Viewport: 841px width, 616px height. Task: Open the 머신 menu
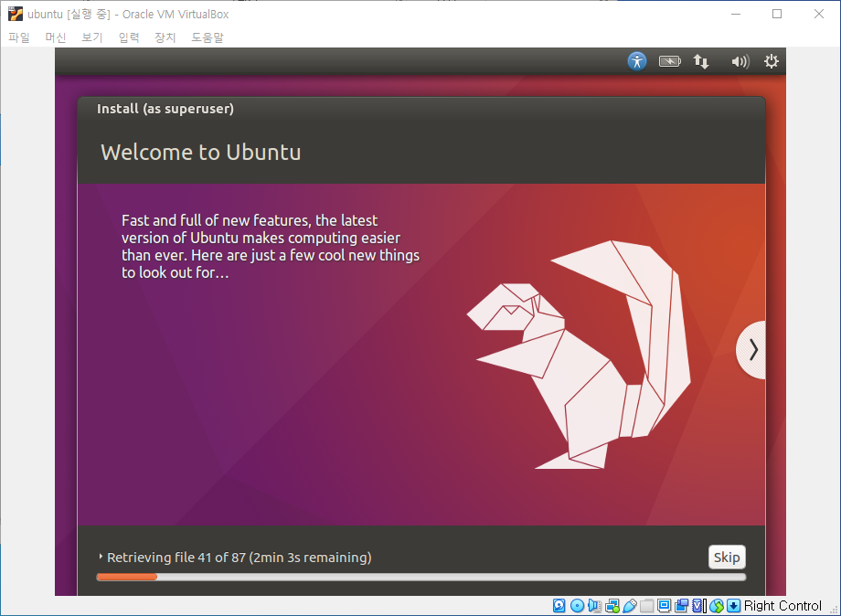56,37
